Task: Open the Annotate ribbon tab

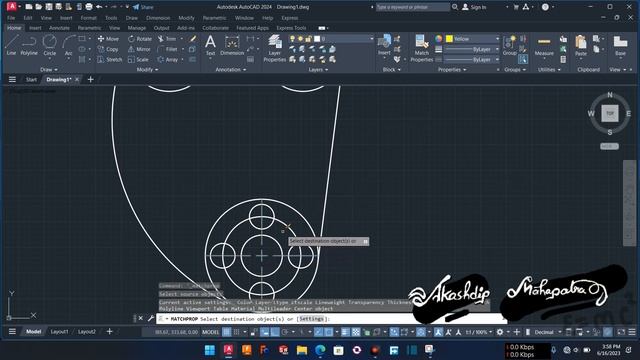Action: 59,28
